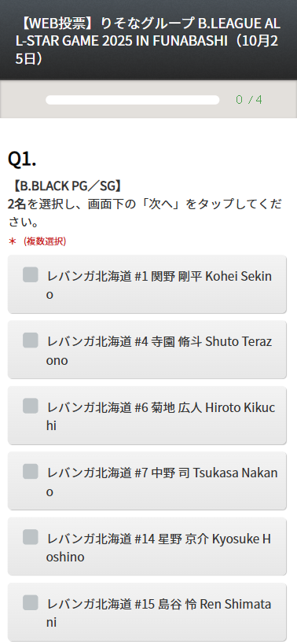Toggle the checkbox for #7 Tsukasa Nakano

pos(31,472)
